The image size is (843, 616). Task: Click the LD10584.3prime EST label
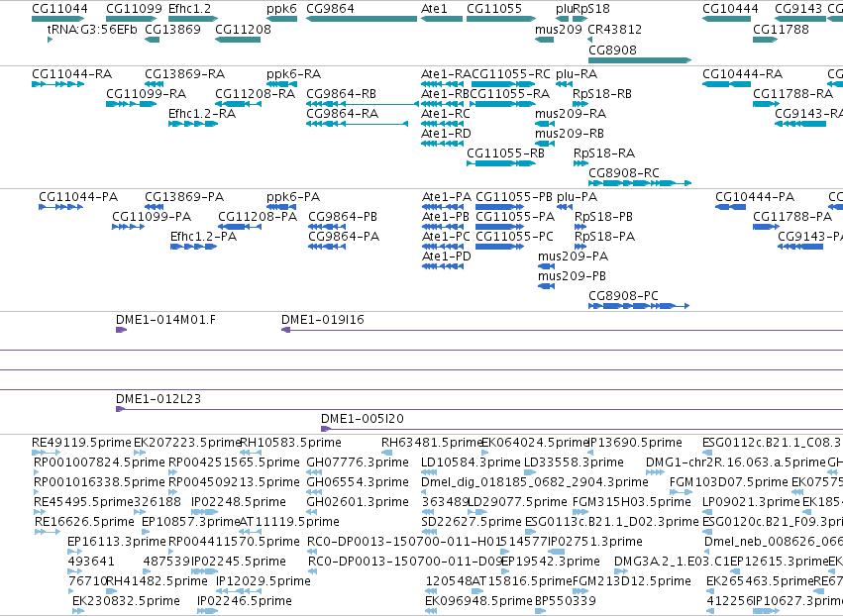(471, 462)
